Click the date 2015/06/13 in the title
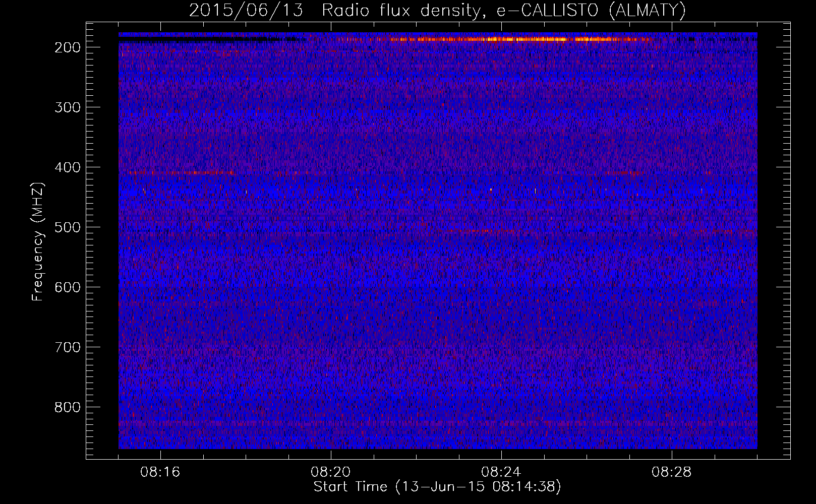Image resolution: width=816 pixels, height=504 pixels. [246, 11]
